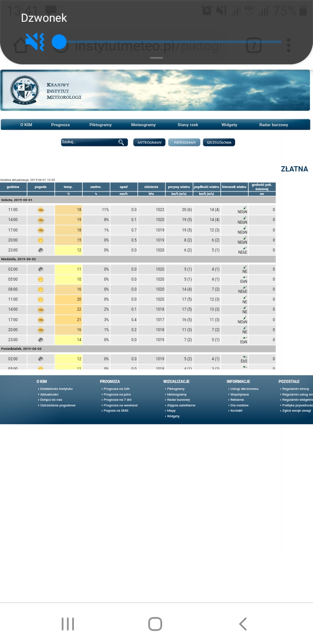
Task: Open the Prognoza na weekend footer link
Action: pyautogui.click(x=120, y=405)
